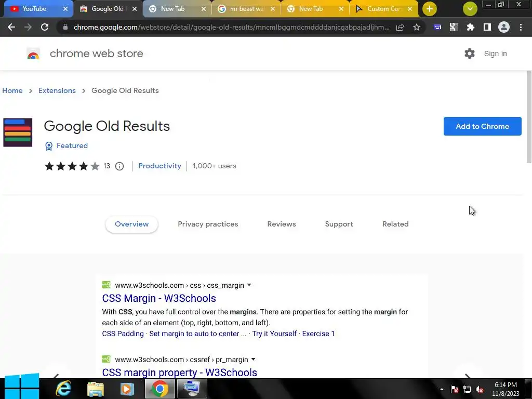Select the Privacy practices tab

(208, 224)
